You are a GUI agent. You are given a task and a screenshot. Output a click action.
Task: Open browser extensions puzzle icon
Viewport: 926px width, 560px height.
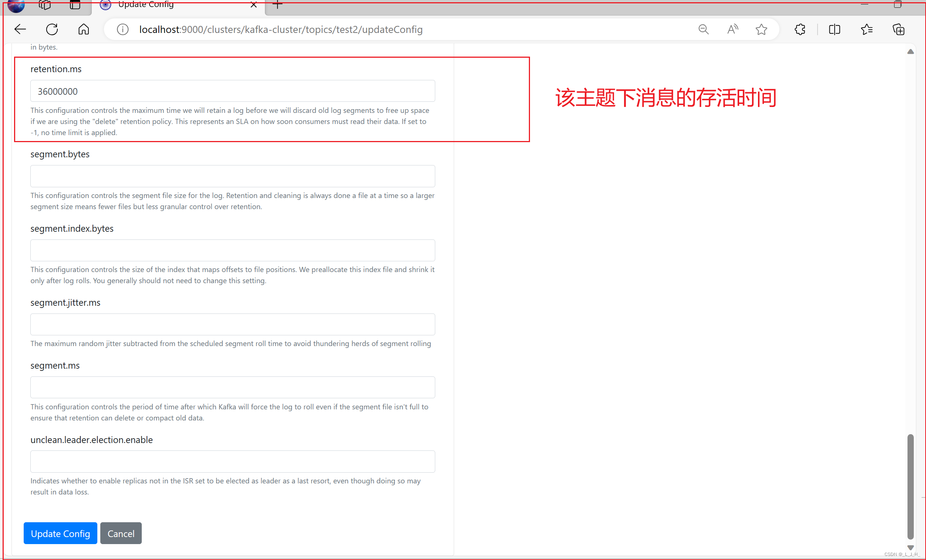[x=800, y=29]
